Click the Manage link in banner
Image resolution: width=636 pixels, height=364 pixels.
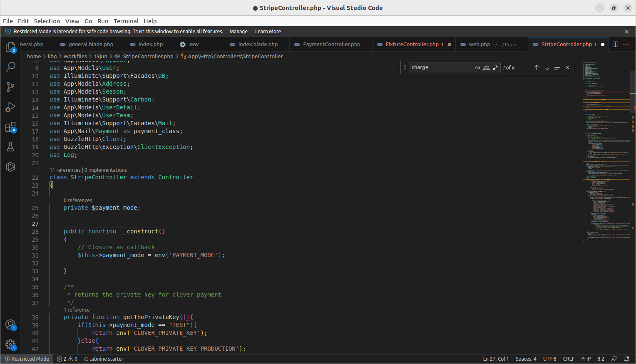[x=238, y=32]
